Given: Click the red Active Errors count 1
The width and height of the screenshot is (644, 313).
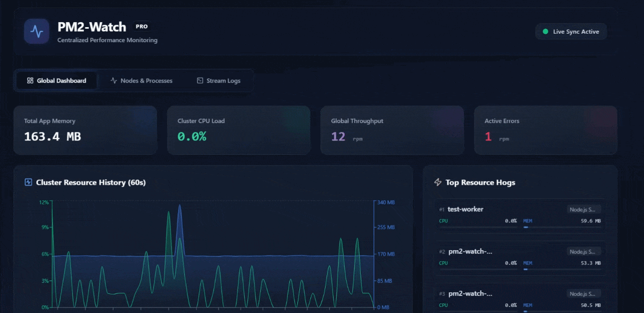Looking at the screenshot, I should tap(488, 136).
